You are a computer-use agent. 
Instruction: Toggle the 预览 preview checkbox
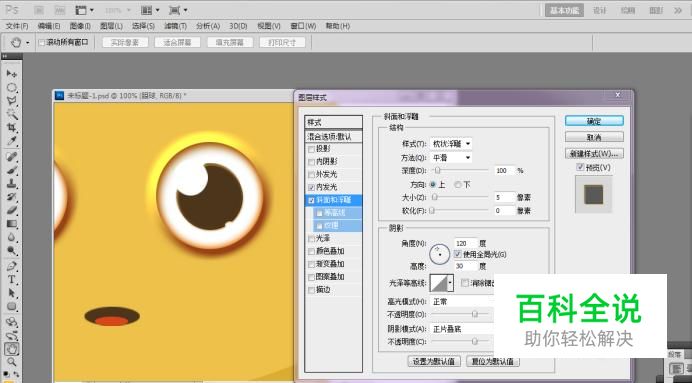[x=580, y=167]
